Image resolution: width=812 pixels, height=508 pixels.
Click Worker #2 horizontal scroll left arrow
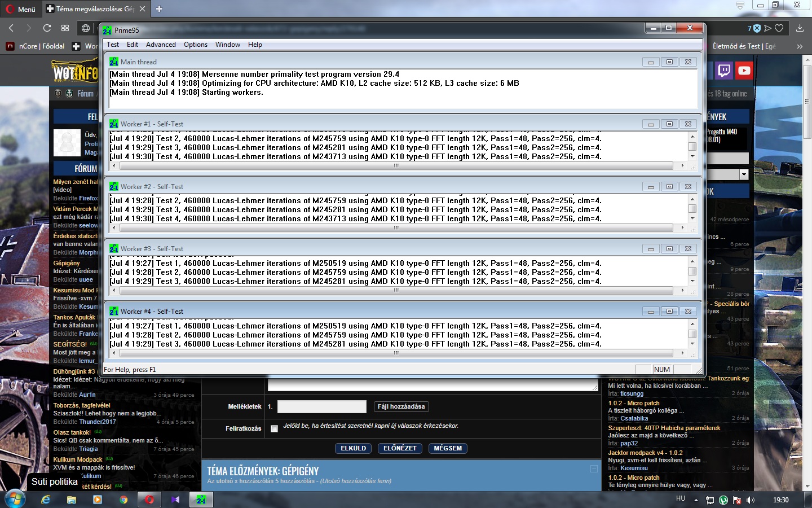coord(114,228)
